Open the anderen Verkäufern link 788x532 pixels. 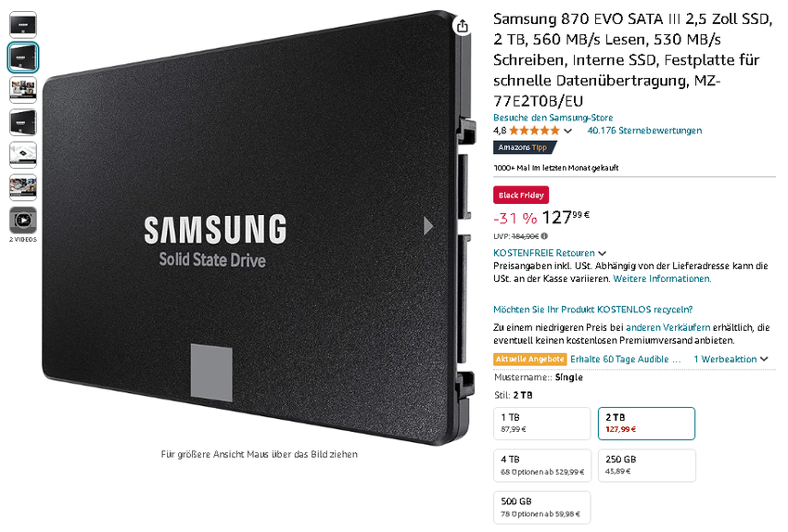(667, 327)
